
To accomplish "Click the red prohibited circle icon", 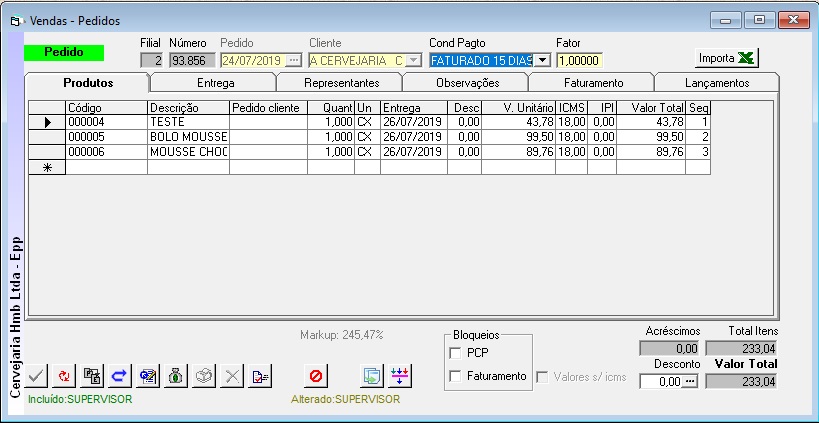I will point(316,376).
